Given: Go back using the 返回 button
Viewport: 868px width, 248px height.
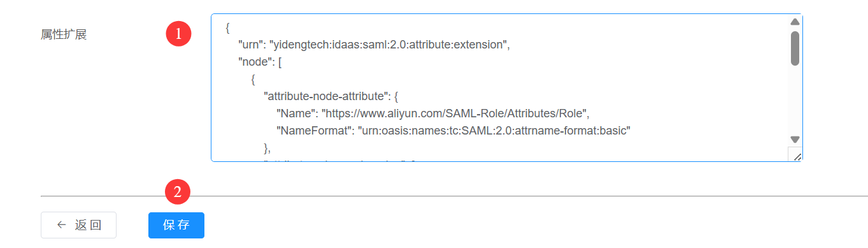Looking at the screenshot, I should click(x=79, y=225).
